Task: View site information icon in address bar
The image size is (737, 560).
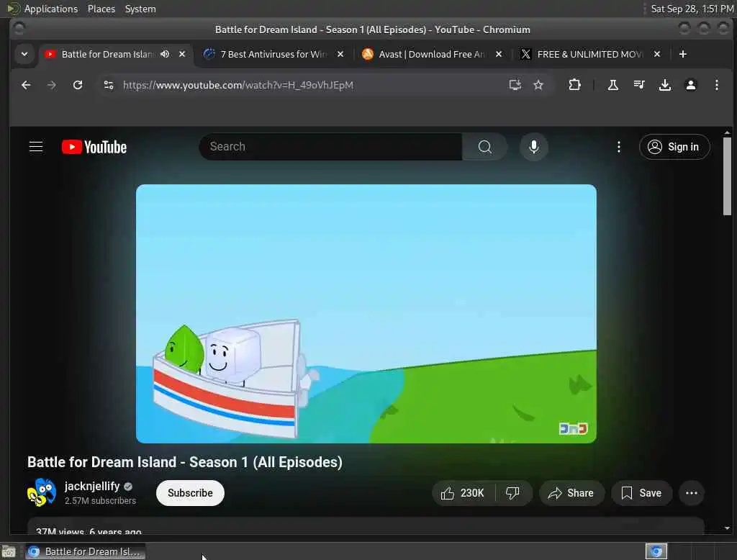Action: 109,85
